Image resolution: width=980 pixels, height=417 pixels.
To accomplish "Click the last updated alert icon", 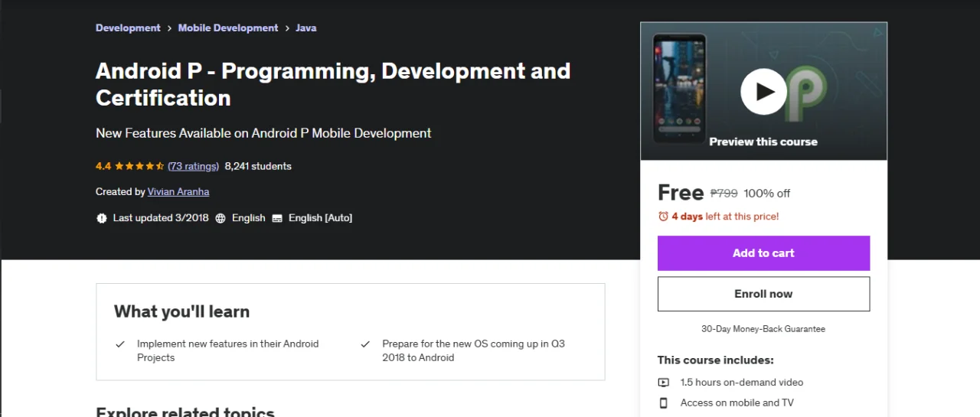I will (x=102, y=218).
